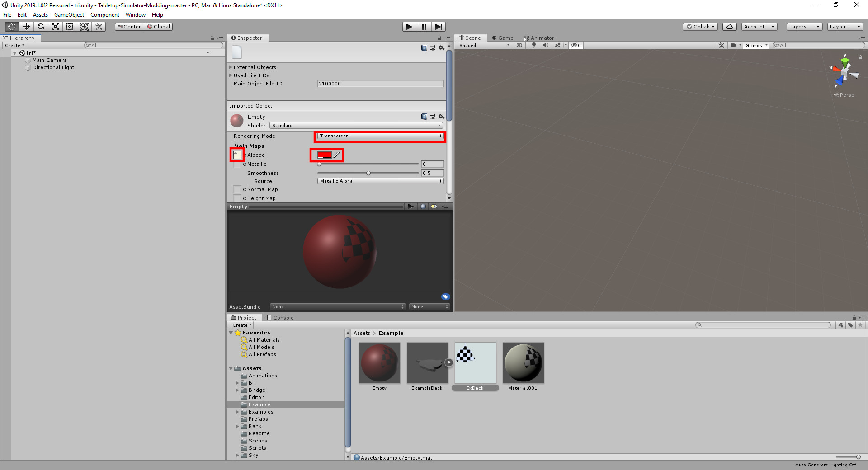Click the Play button
This screenshot has height=470, width=868.
tap(410, 27)
